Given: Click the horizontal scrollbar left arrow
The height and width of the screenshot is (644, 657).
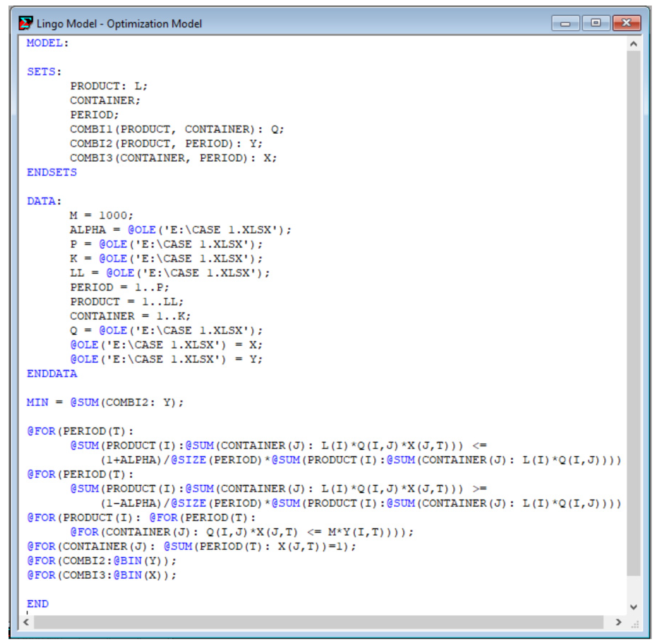Looking at the screenshot, I should tap(26, 622).
